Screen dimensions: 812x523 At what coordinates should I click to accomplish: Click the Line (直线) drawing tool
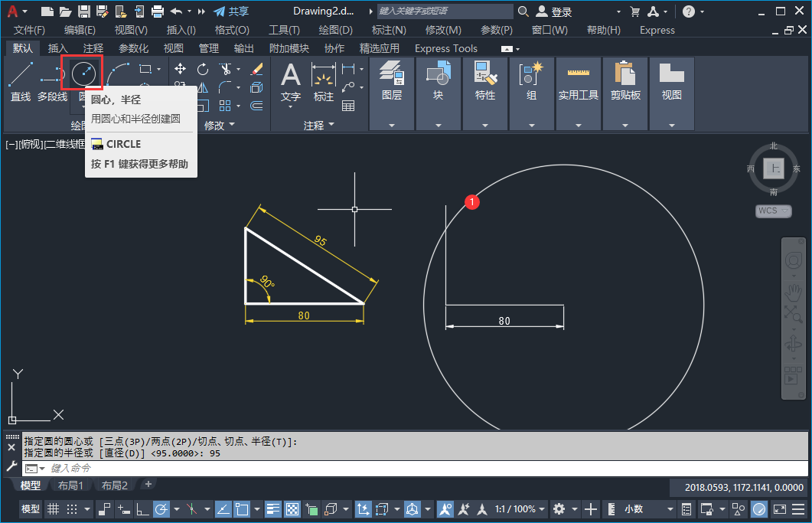21,81
